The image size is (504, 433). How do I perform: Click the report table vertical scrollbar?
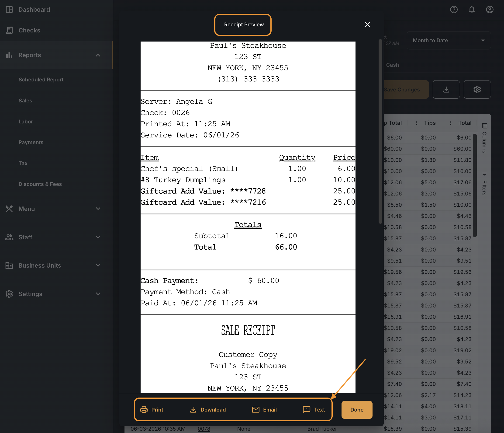[x=475, y=185]
